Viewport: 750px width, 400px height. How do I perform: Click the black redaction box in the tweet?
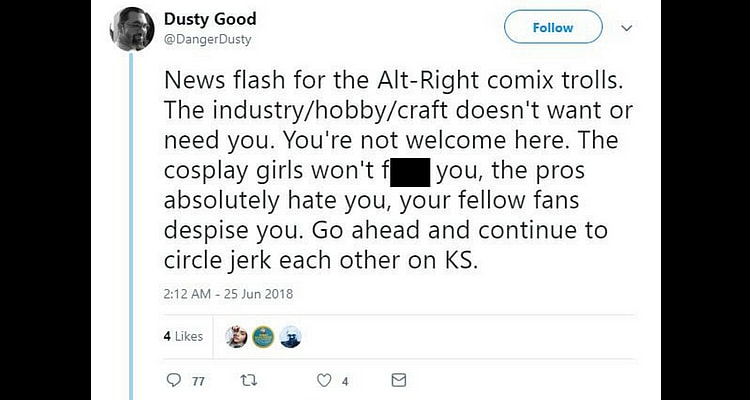(x=403, y=171)
